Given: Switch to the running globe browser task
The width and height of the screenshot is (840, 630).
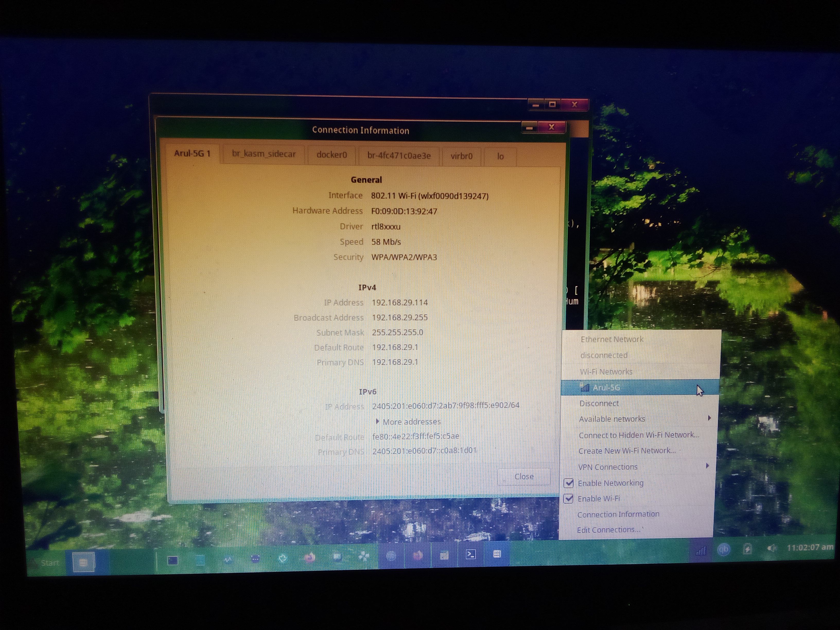Looking at the screenshot, I should tap(391, 556).
